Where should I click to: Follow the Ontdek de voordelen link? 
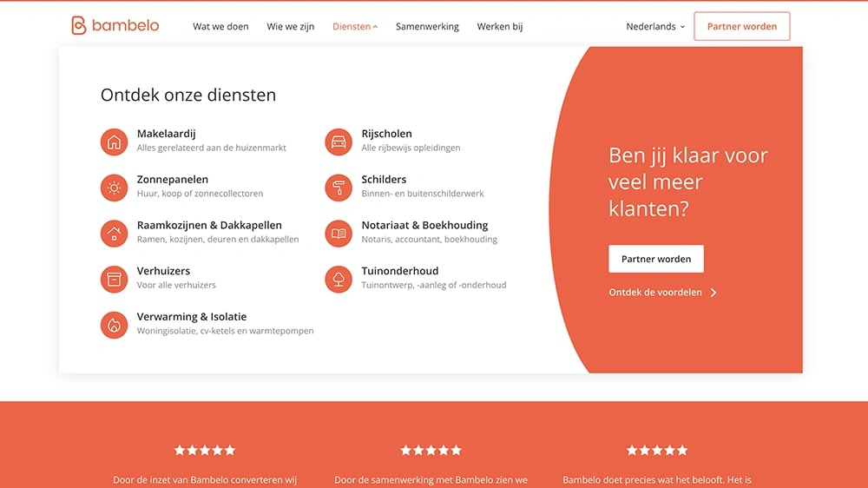coord(654,293)
